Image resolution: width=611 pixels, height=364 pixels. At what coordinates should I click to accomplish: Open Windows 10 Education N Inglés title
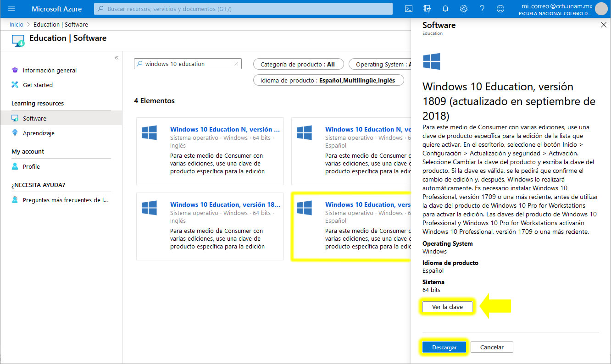(225, 129)
